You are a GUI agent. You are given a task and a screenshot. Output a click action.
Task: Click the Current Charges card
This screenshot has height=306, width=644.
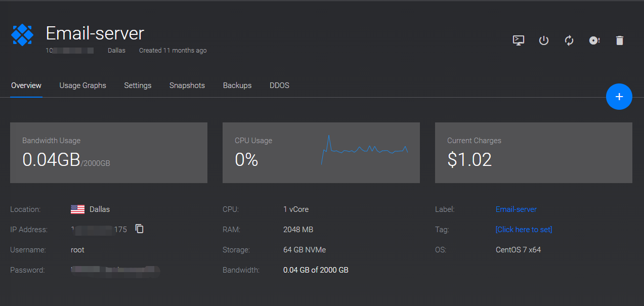click(534, 153)
